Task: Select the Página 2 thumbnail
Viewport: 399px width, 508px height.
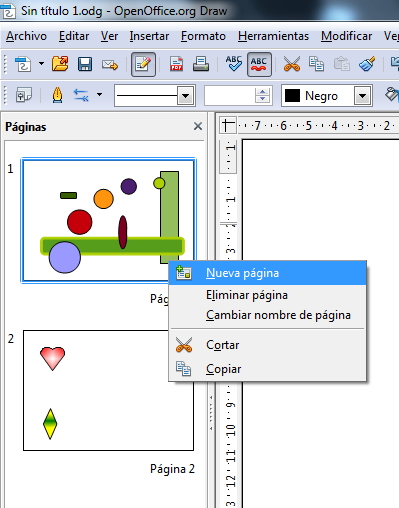Action: tap(108, 390)
